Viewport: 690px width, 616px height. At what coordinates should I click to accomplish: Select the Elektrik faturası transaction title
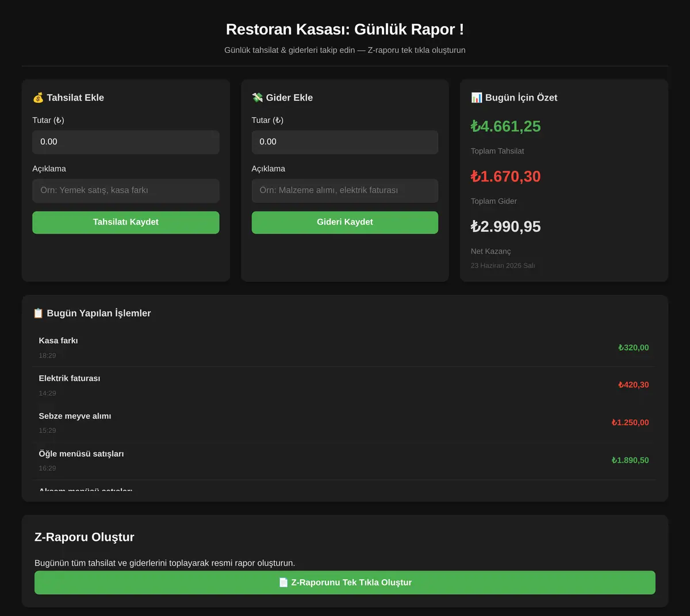70,378
